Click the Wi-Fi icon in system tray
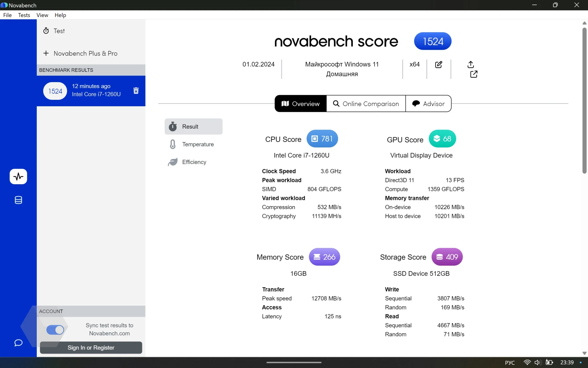588x368 pixels. click(x=527, y=362)
